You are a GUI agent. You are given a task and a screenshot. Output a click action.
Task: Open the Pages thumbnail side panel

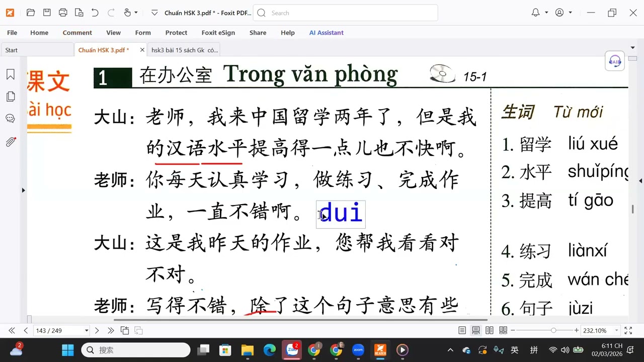click(10, 97)
